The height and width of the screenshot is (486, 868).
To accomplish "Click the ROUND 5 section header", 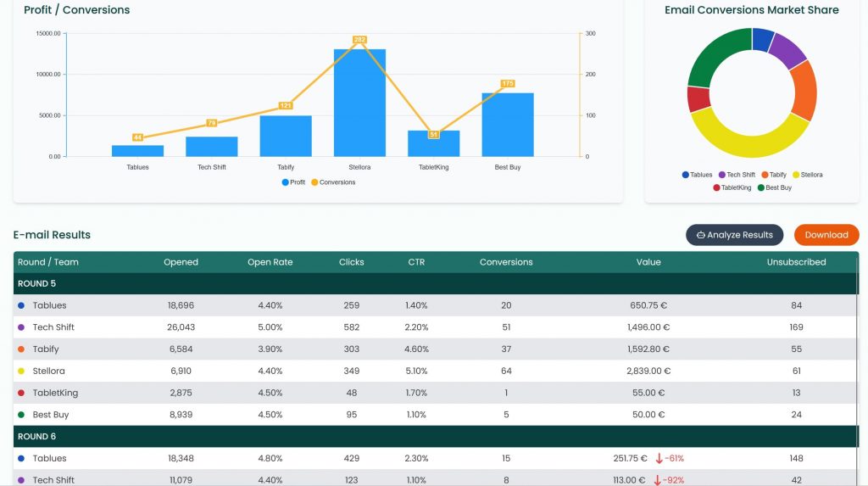I will pos(436,284).
